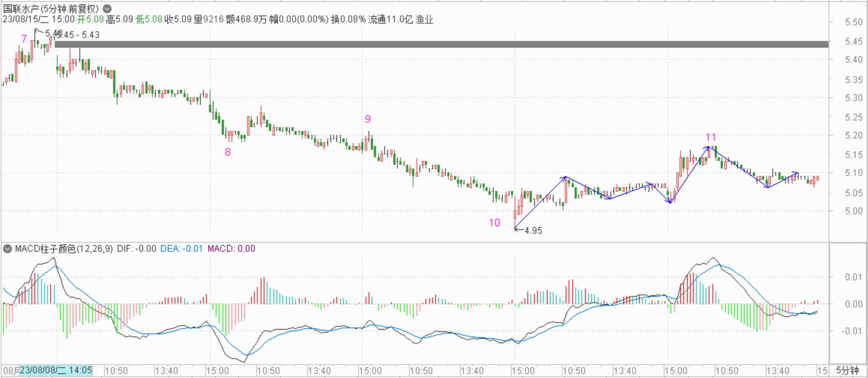Click the MACD: 0.00 readout

pos(231,248)
